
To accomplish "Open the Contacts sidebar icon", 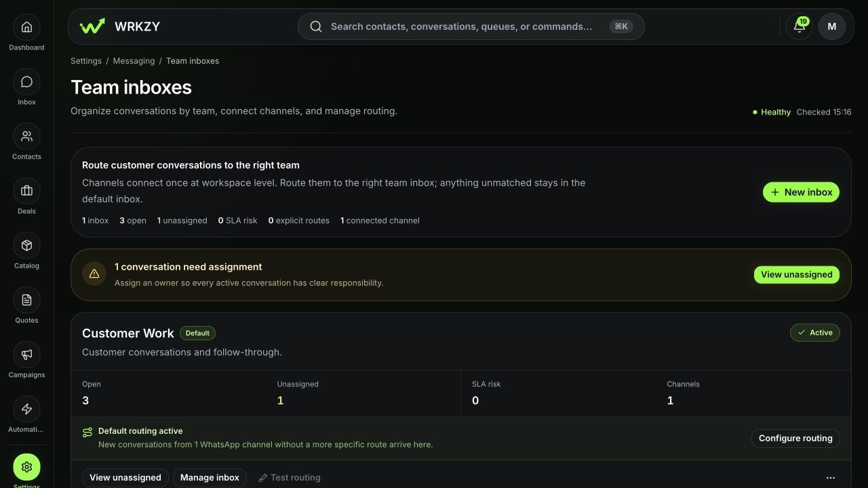I will point(26,136).
